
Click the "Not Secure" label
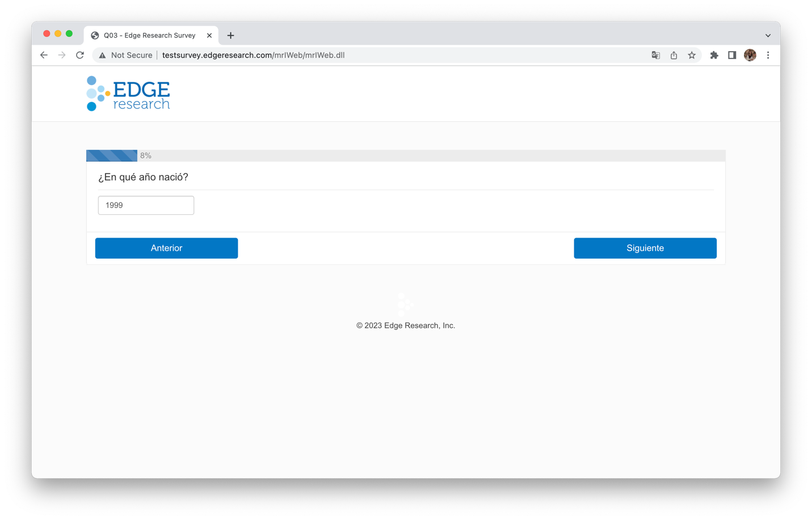point(132,55)
